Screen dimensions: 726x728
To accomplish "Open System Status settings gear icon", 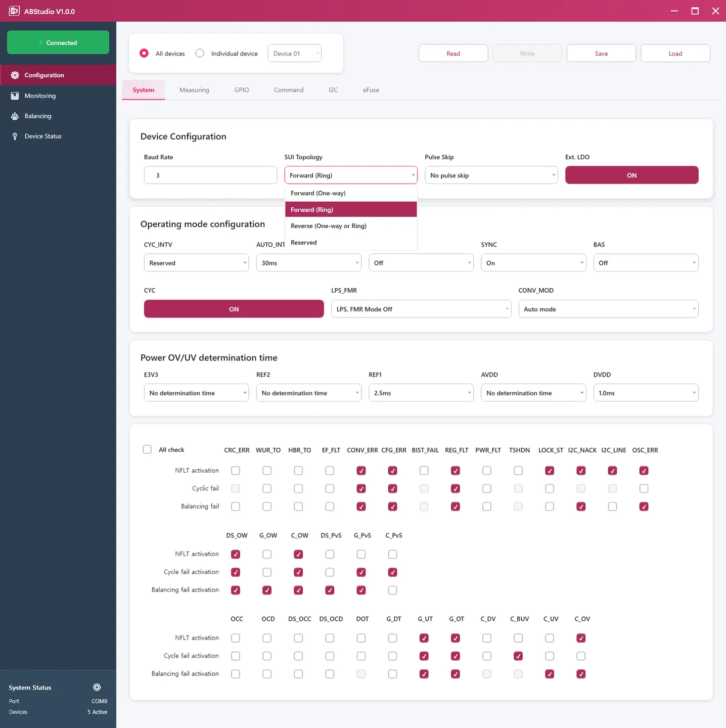I will [x=97, y=687].
